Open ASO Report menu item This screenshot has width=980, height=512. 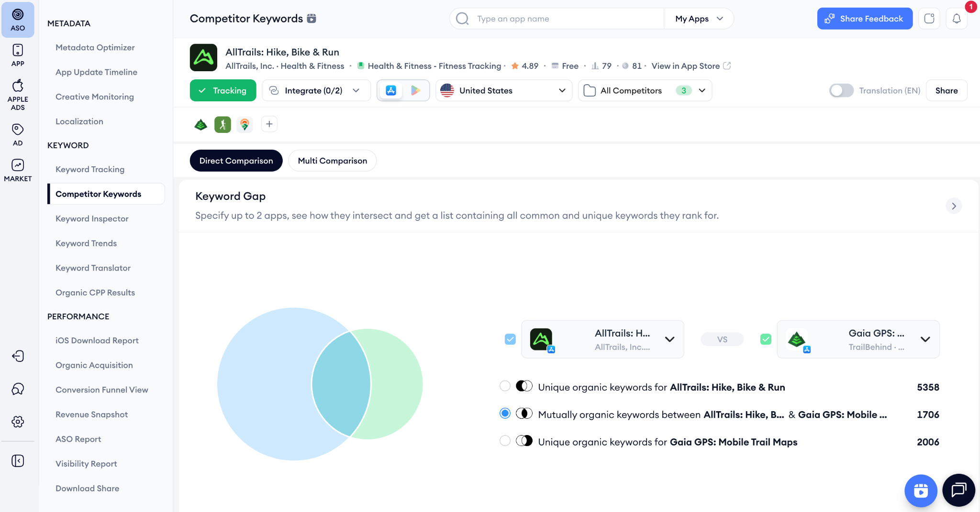pyautogui.click(x=78, y=439)
